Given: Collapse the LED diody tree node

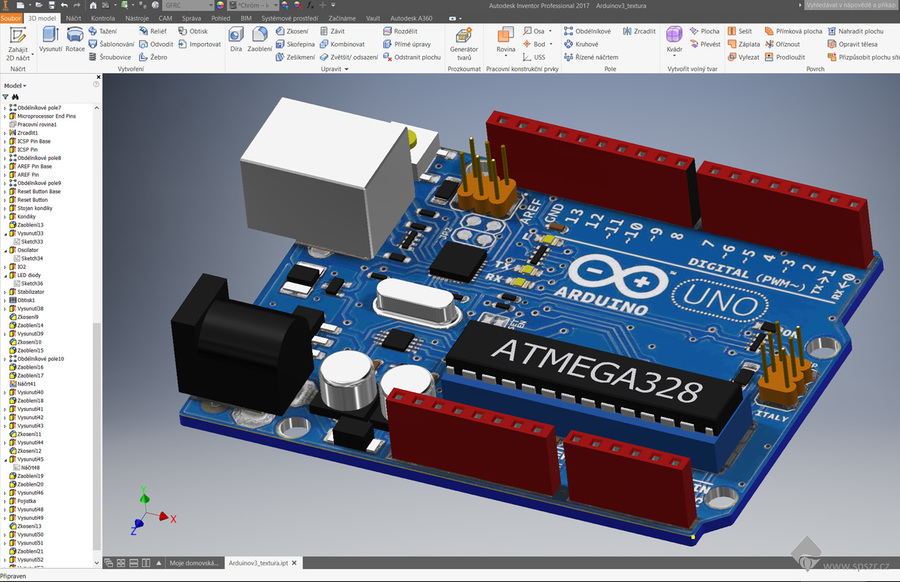Looking at the screenshot, I should click(5, 276).
